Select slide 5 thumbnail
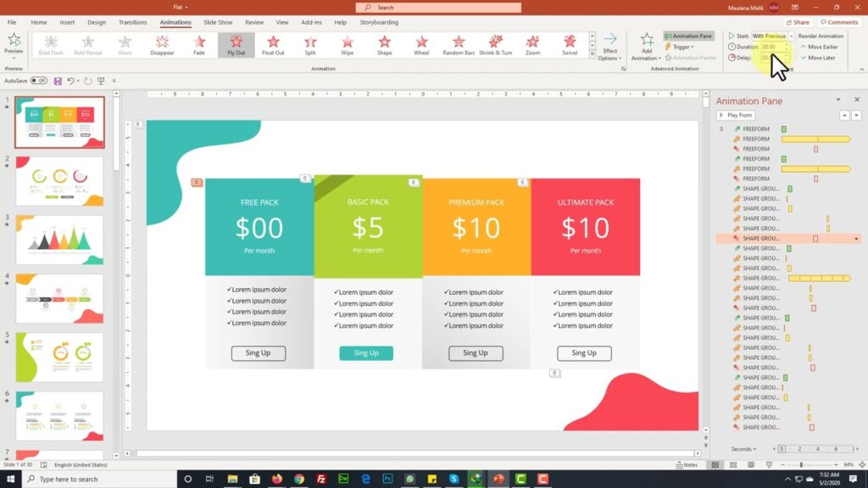The image size is (868, 488). click(60, 357)
